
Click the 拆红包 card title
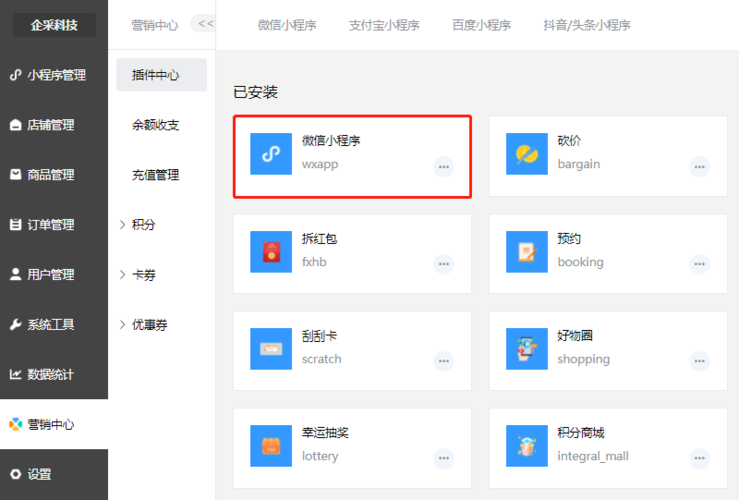[319, 238]
